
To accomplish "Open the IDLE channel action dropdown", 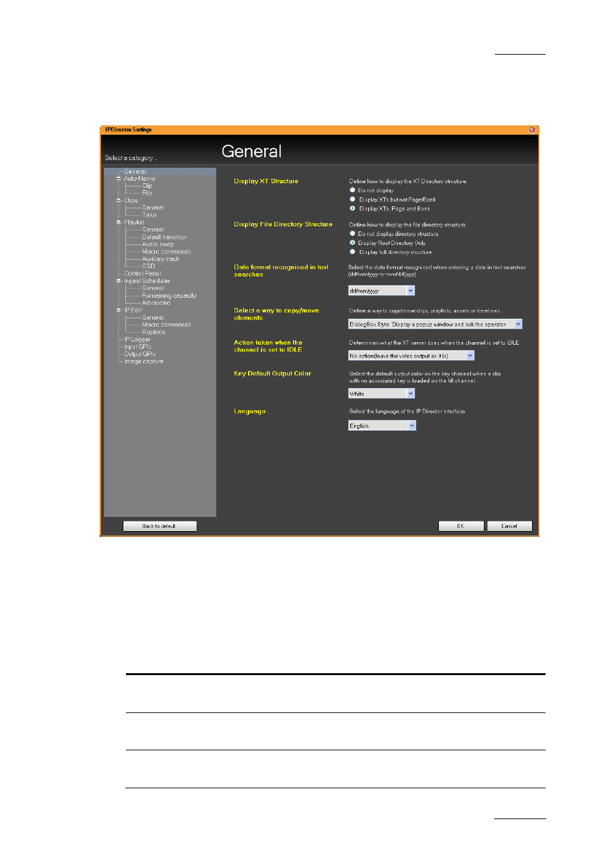I will coord(411,356).
